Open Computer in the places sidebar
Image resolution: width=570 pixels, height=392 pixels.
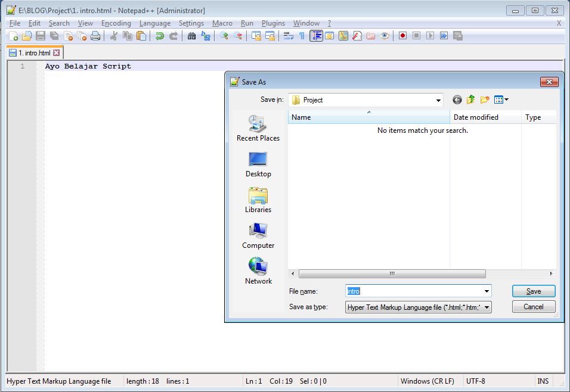[x=258, y=236]
